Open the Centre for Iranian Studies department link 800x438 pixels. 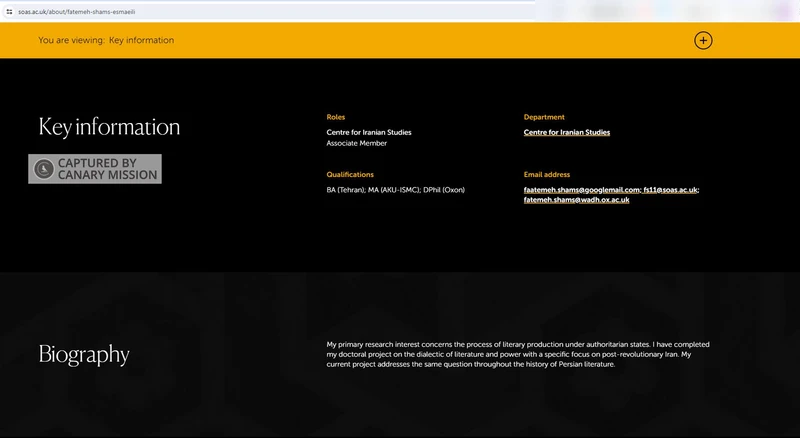(567, 132)
